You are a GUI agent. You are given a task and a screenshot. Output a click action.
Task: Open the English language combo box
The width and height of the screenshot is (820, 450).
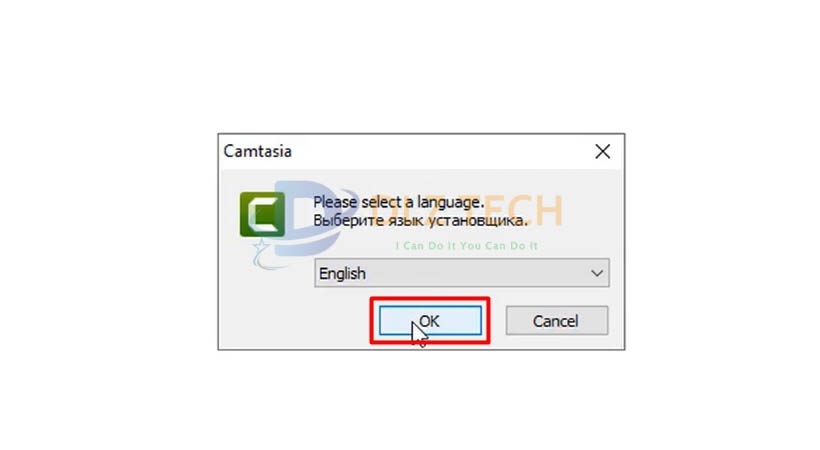pos(462,273)
